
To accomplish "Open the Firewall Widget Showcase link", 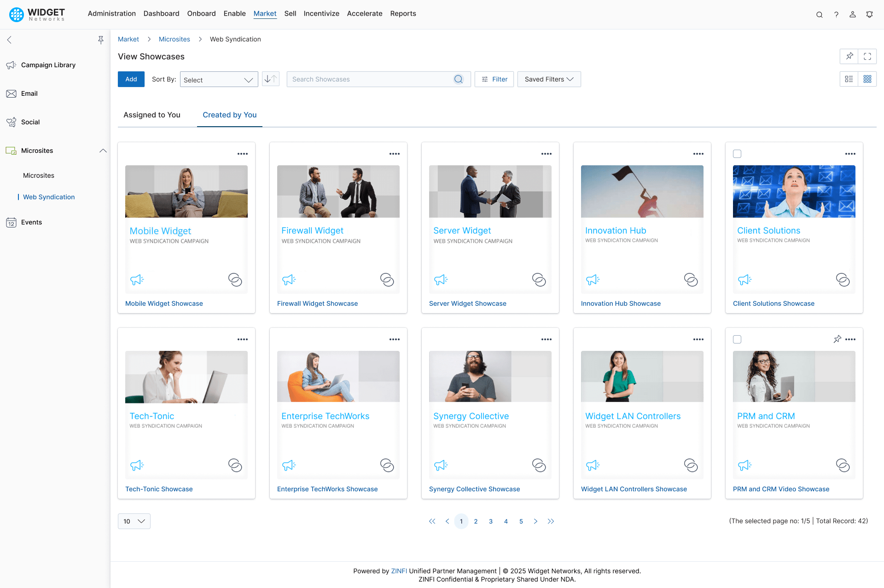I will pos(317,303).
